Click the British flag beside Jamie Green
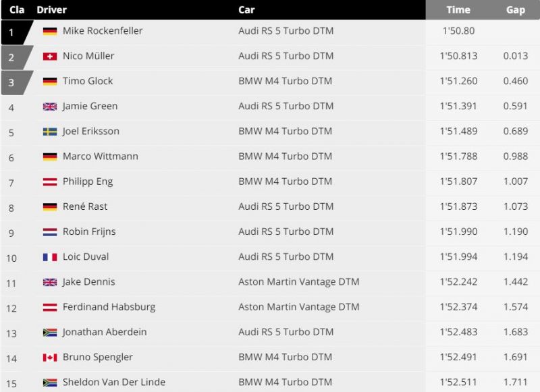 coord(50,107)
